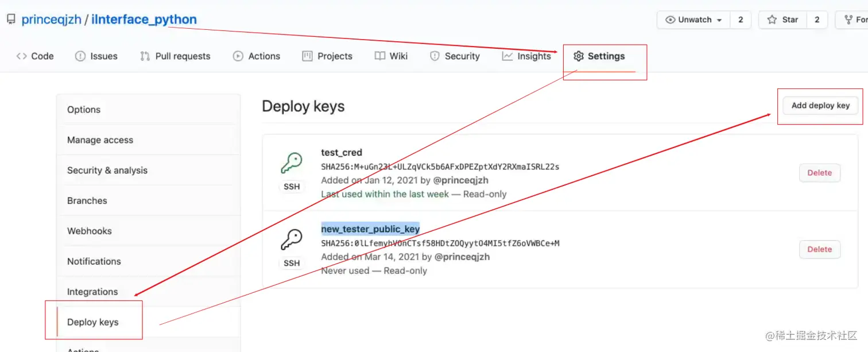Image resolution: width=868 pixels, height=352 pixels.
Task: Click the SSH badge under test_cred key
Action: 292,187
